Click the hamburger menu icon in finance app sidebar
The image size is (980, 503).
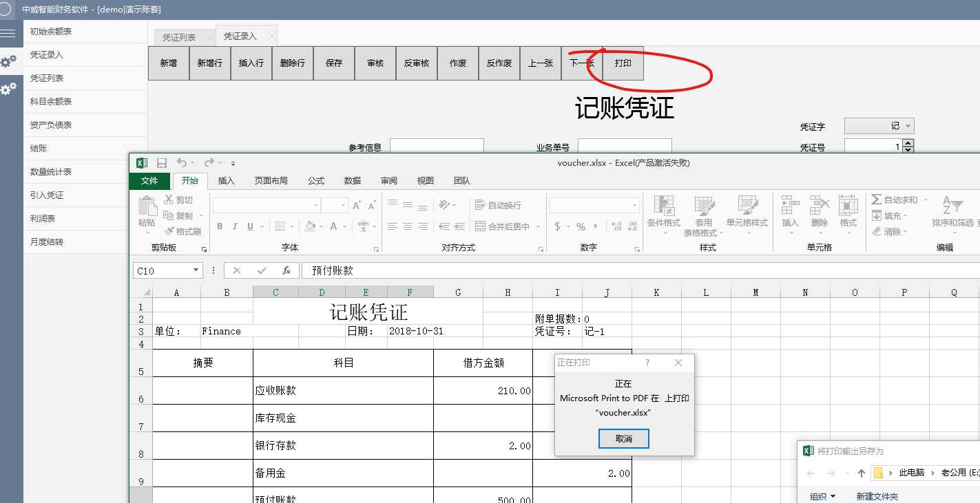pyautogui.click(x=8, y=34)
